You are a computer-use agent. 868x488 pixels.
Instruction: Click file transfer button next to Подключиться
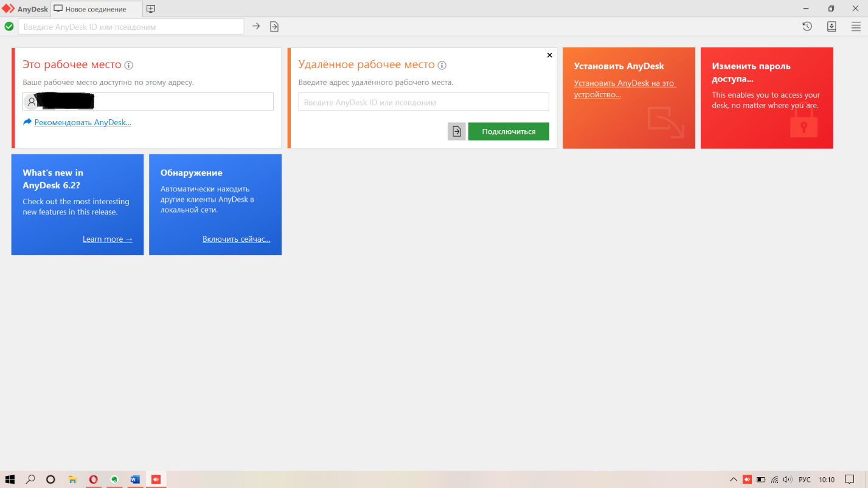[x=457, y=131]
